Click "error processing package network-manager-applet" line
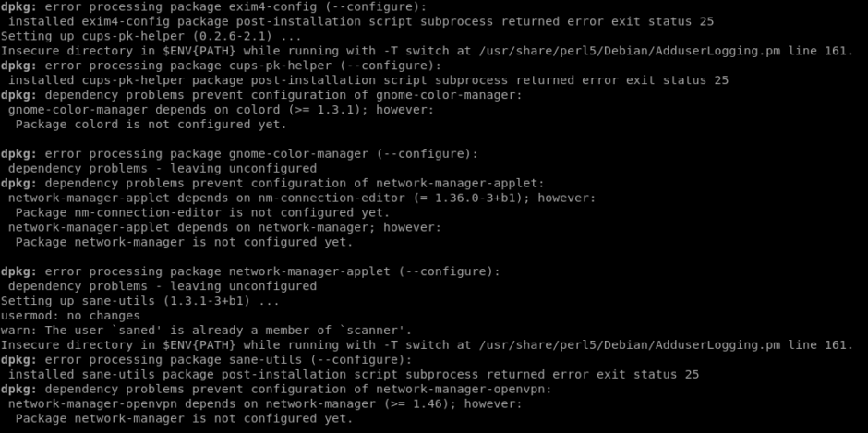The image size is (868, 433). click(x=250, y=271)
